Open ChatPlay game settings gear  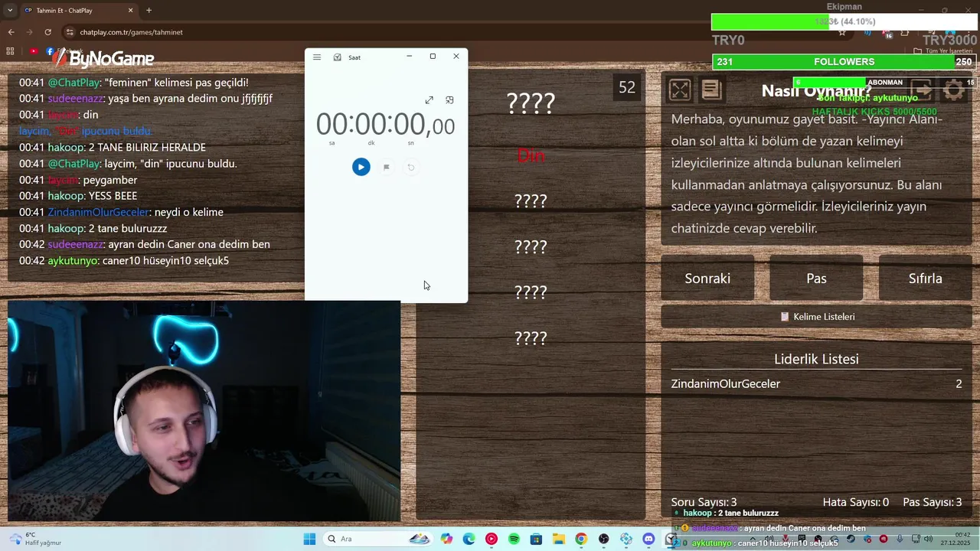pyautogui.click(x=954, y=90)
